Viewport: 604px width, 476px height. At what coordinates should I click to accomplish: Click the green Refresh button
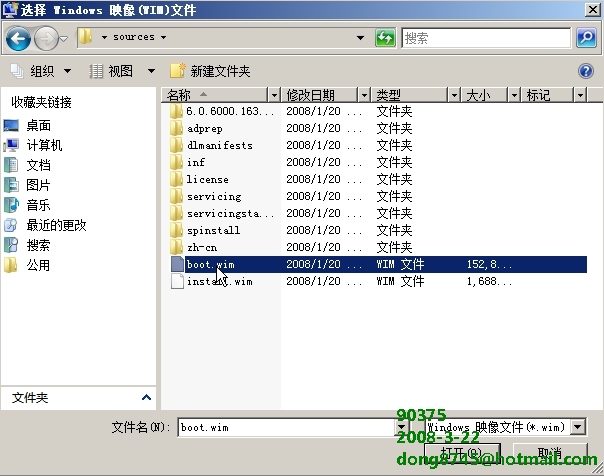[x=385, y=38]
